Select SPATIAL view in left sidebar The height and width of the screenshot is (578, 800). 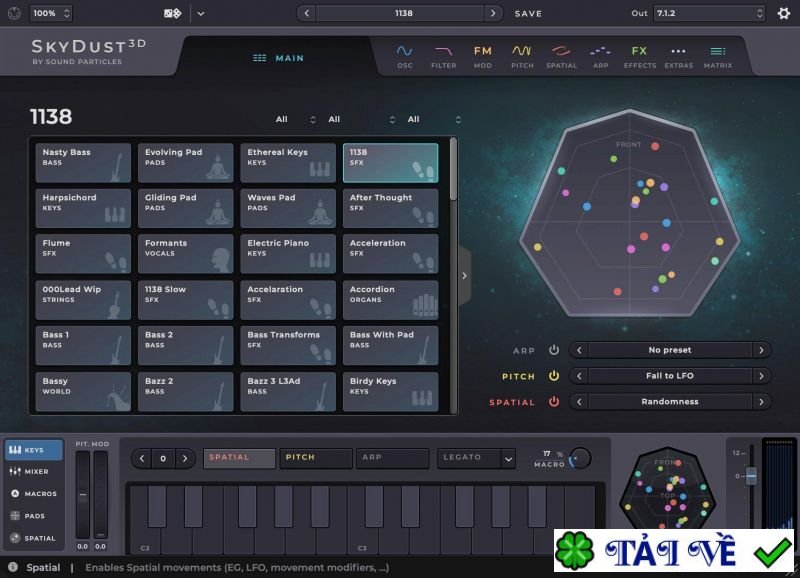[34, 538]
